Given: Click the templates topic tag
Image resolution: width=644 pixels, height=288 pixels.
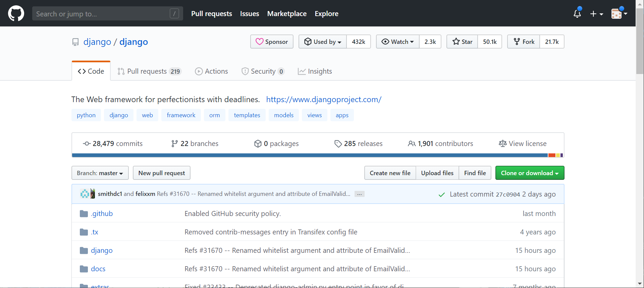Looking at the screenshot, I should click(x=247, y=115).
